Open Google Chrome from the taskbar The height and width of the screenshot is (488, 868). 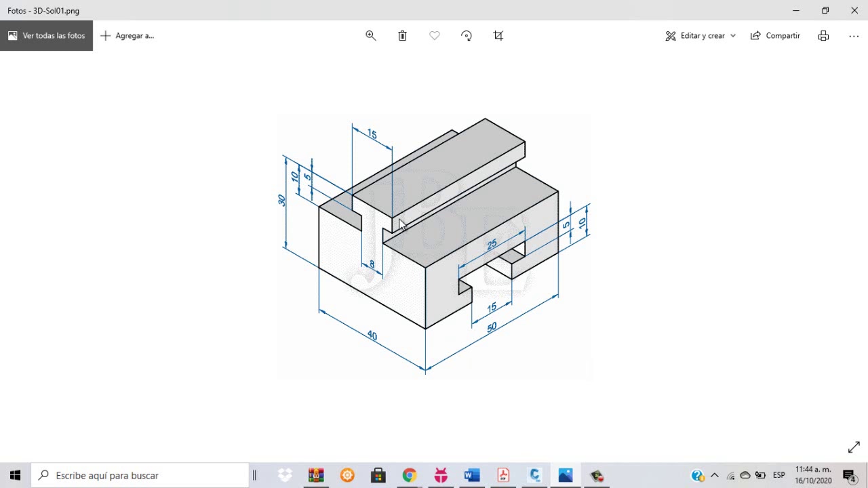click(410, 475)
